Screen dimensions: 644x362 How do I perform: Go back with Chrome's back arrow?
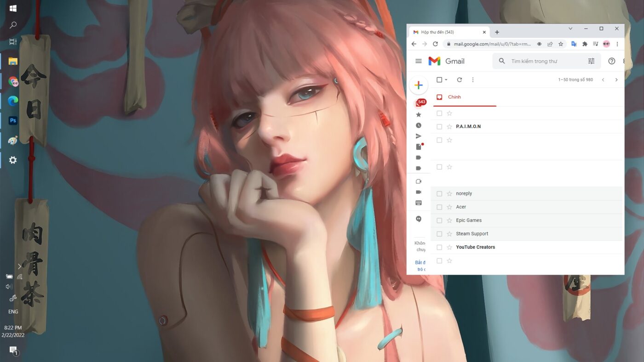coord(414,44)
